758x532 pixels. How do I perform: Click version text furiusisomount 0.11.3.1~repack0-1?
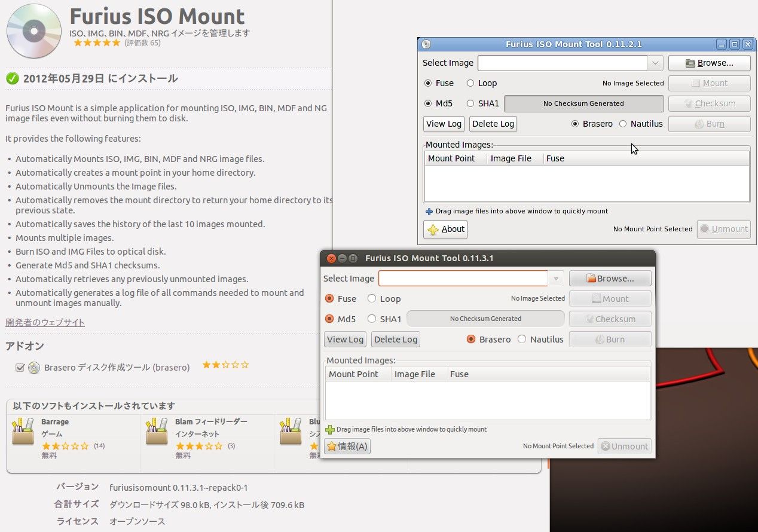pos(179,487)
